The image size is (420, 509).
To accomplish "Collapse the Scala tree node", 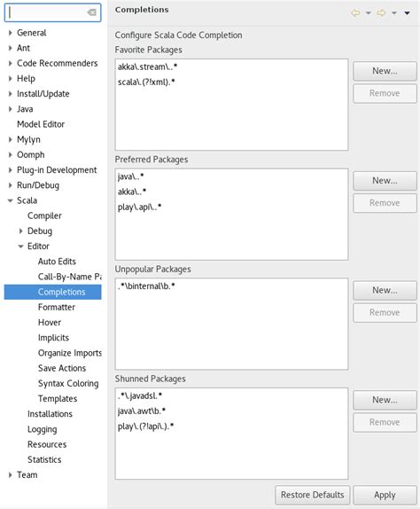I will (10, 200).
